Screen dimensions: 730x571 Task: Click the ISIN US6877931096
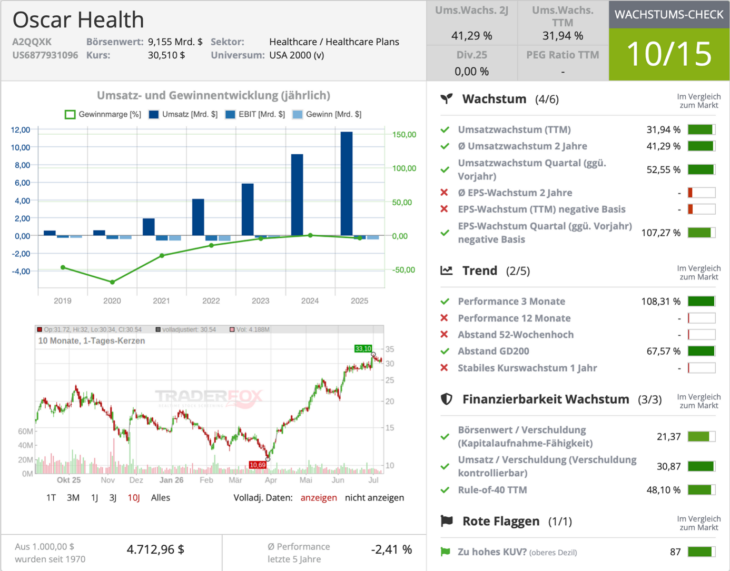click(x=45, y=55)
